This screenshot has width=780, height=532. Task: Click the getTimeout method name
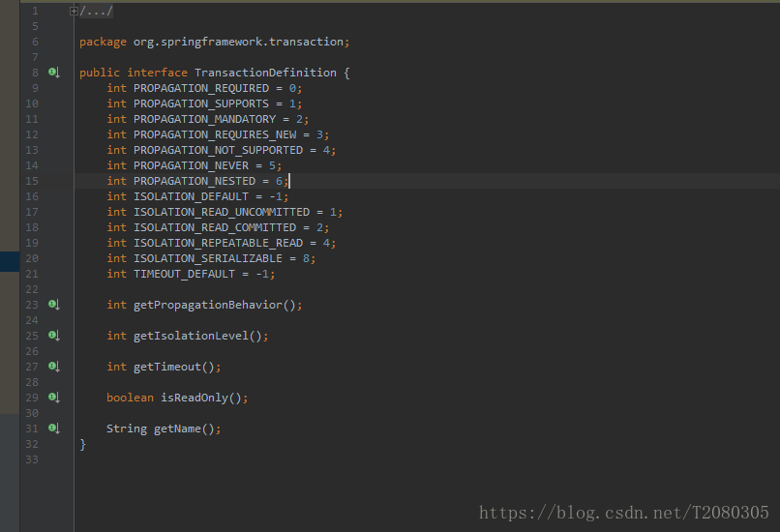pos(167,367)
